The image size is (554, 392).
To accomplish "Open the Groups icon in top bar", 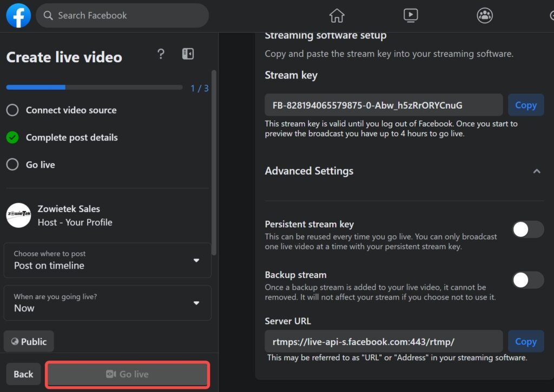I will tap(484, 16).
